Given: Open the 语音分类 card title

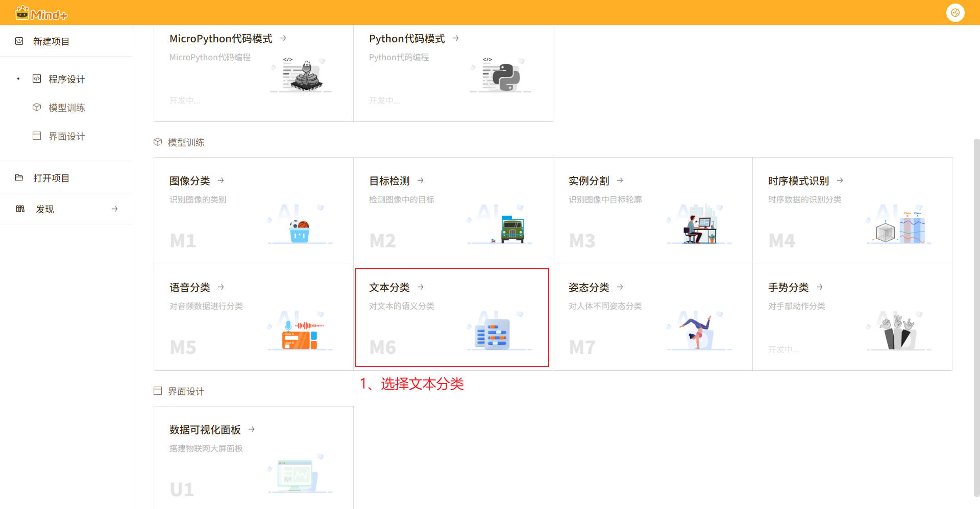Looking at the screenshot, I should tap(190, 288).
